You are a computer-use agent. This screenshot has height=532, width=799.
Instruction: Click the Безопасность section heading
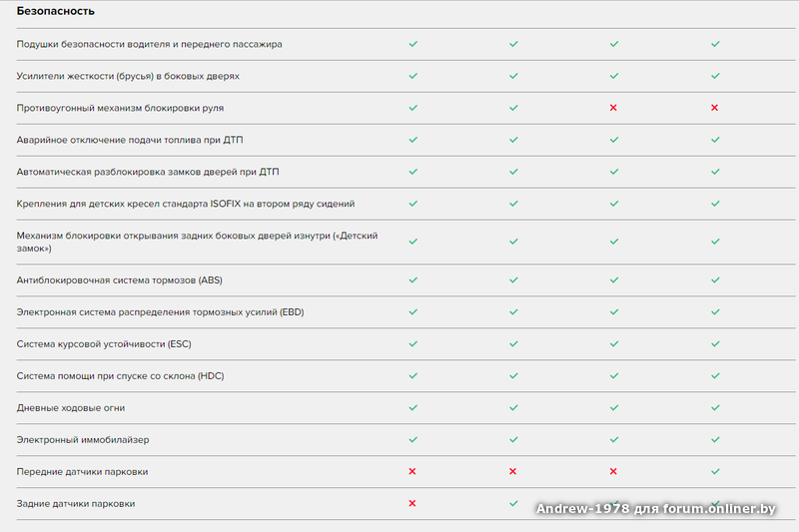56,11
